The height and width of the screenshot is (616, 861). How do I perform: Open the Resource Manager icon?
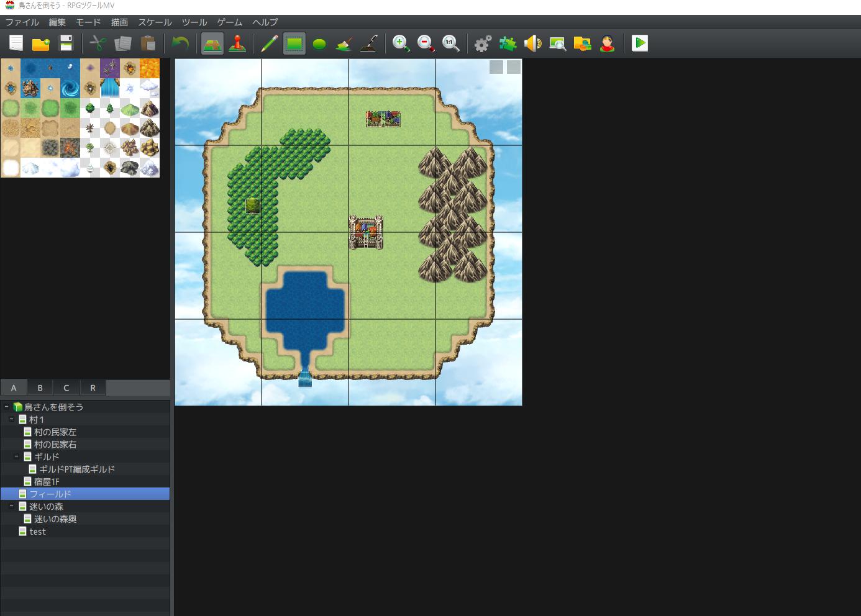pos(583,43)
